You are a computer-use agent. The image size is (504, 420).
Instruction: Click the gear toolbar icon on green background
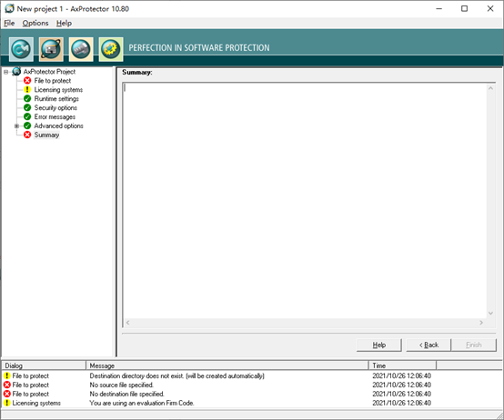[111, 49]
